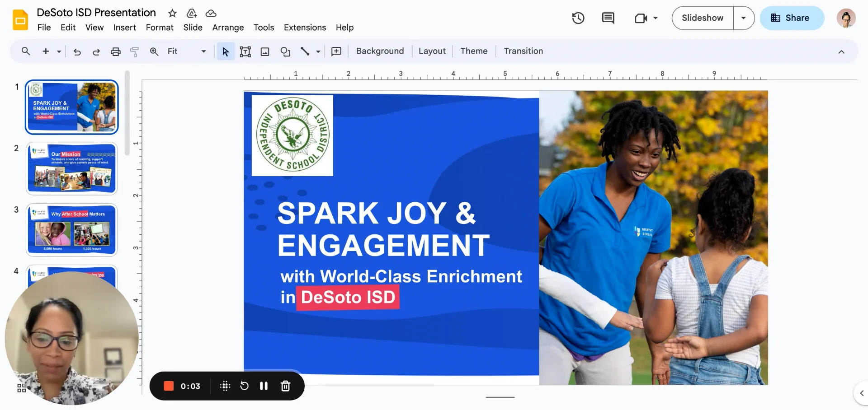Click the Print icon
Screen dimensions: 868x410
[116, 51]
